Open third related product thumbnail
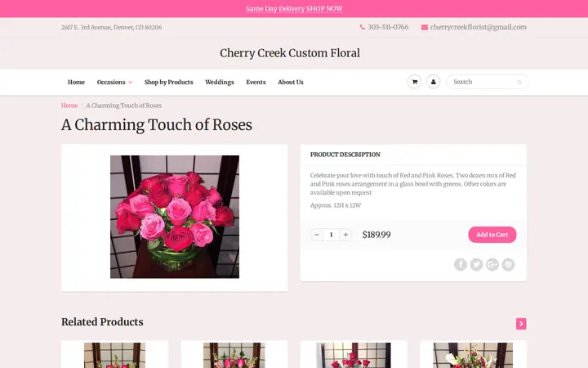This screenshot has height=368, width=588. pyautogui.click(x=354, y=355)
